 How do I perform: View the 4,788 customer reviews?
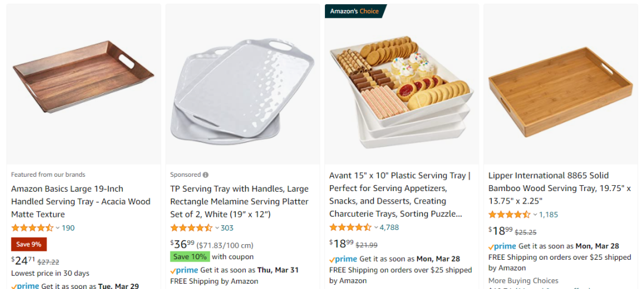(389, 227)
